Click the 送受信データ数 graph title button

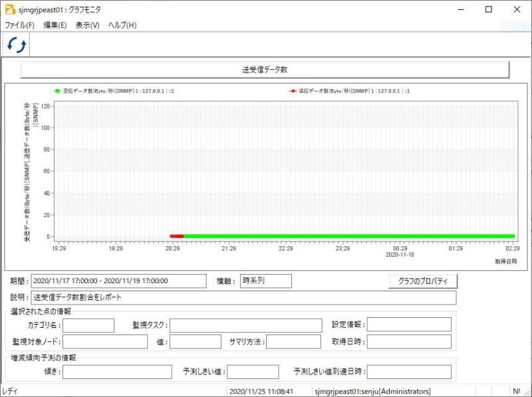click(x=265, y=70)
